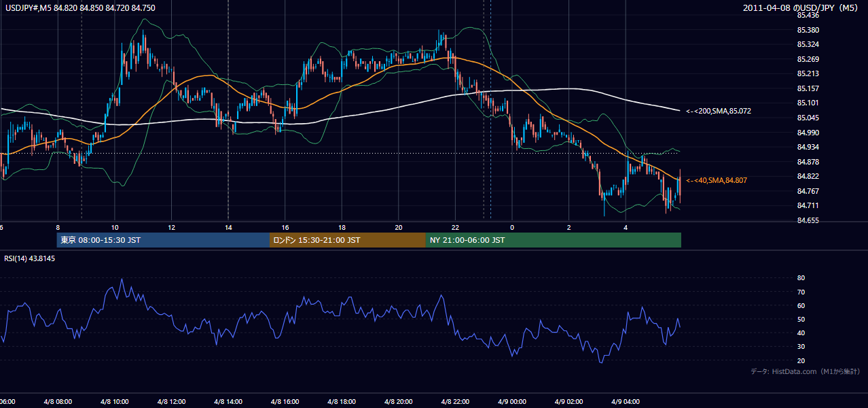The height and width of the screenshot is (408, 868).
Task: Click the 4/8 22:00 time axis label
Action: [455, 401]
